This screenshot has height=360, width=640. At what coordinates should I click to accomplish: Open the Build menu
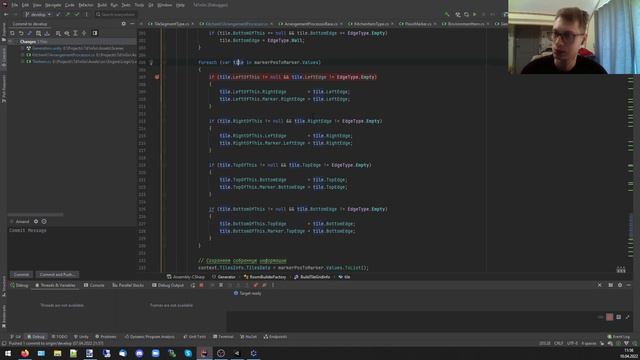[x=102, y=5]
